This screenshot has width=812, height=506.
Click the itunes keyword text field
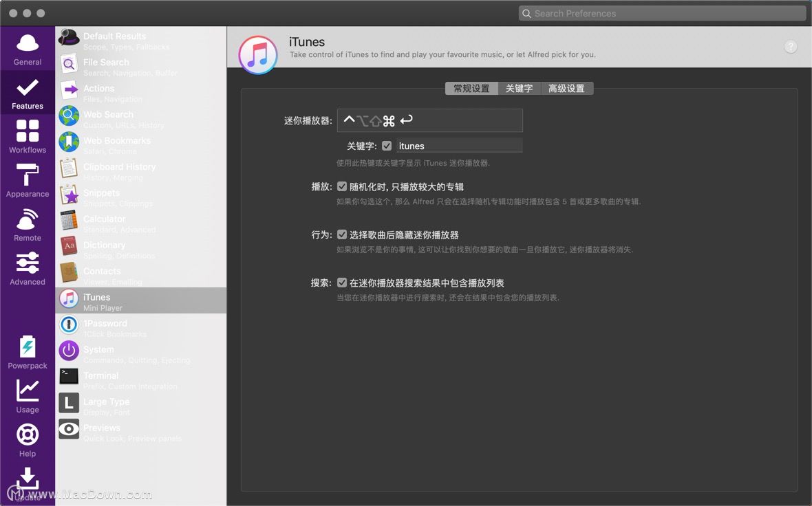pos(460,146)
